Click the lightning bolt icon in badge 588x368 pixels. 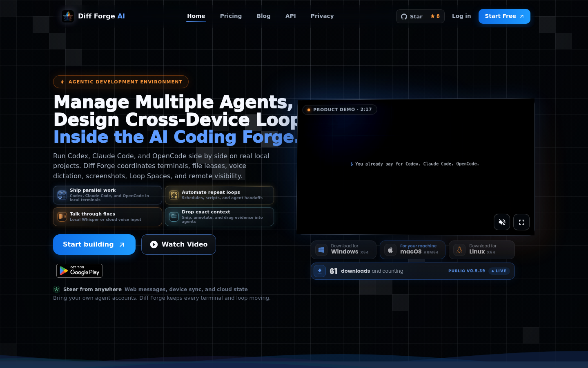(x=62, y=82)
